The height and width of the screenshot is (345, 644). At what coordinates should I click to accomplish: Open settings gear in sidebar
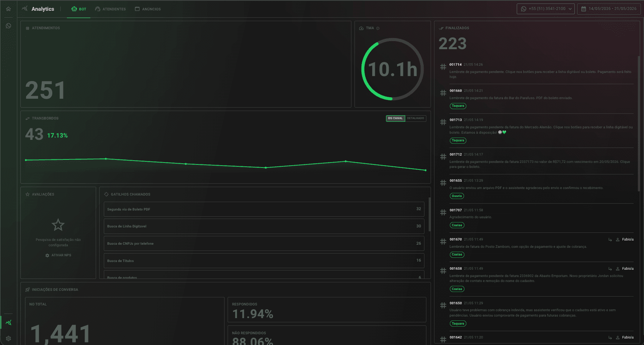pyautogui.click(x=8, y=338)
